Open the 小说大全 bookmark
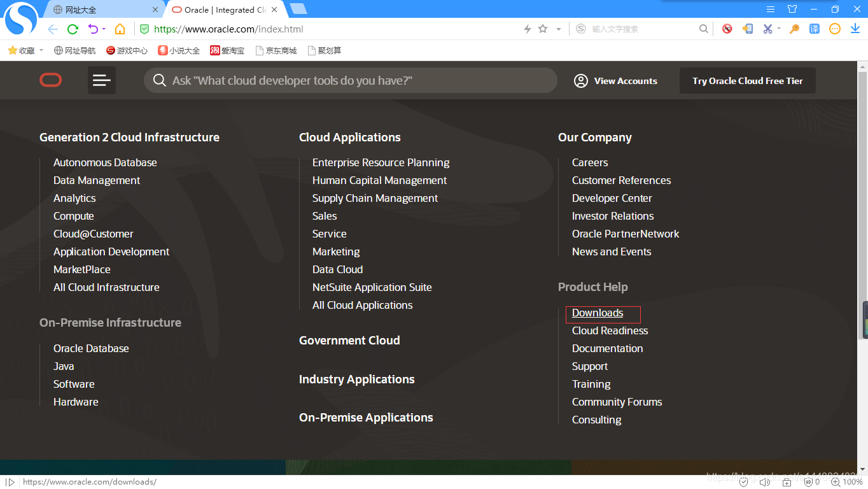The width and height of the screenshot is (868, 489). click(179, 50)
